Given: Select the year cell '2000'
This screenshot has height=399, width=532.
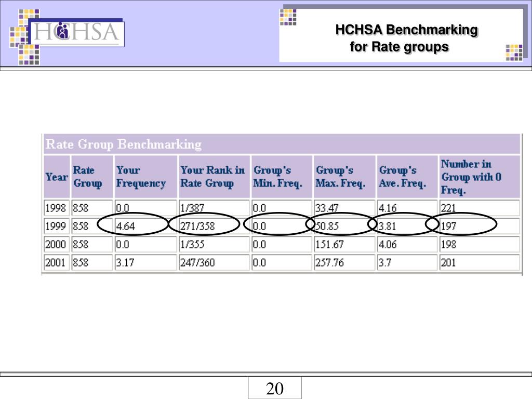Looking at the screenshot, I should coord(57,244).
